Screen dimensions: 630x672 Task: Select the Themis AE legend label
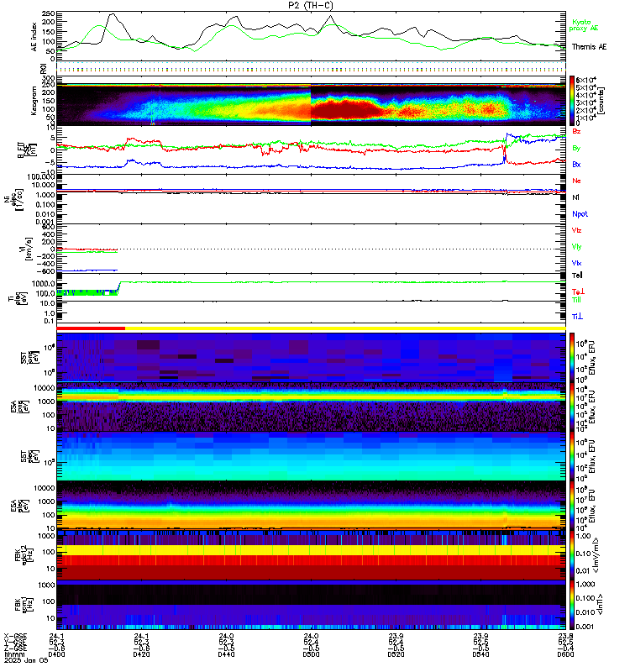(x=589, y=47)
